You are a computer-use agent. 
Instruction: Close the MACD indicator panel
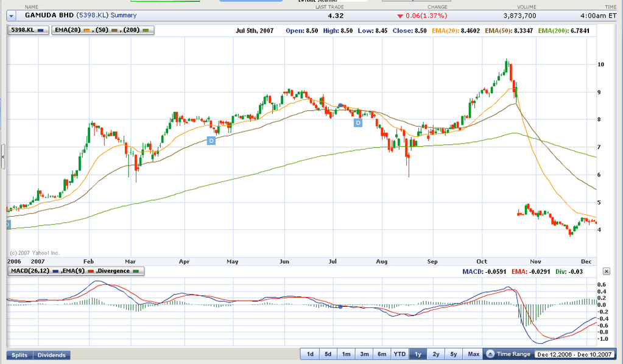click(607, 271)
